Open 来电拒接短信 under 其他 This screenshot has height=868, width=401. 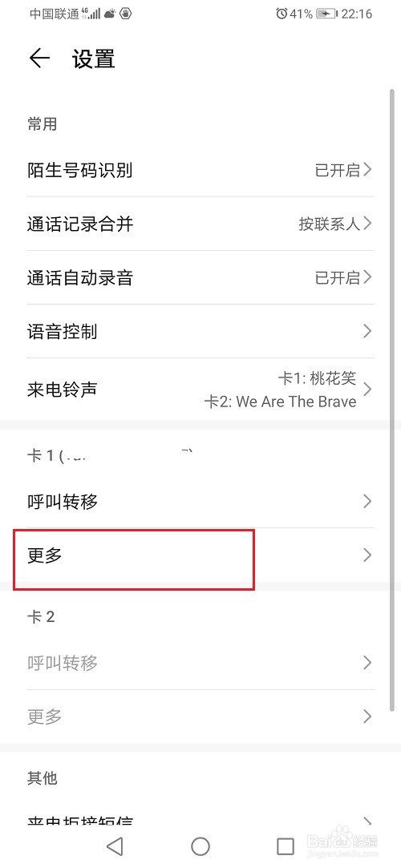click(200, 821)
